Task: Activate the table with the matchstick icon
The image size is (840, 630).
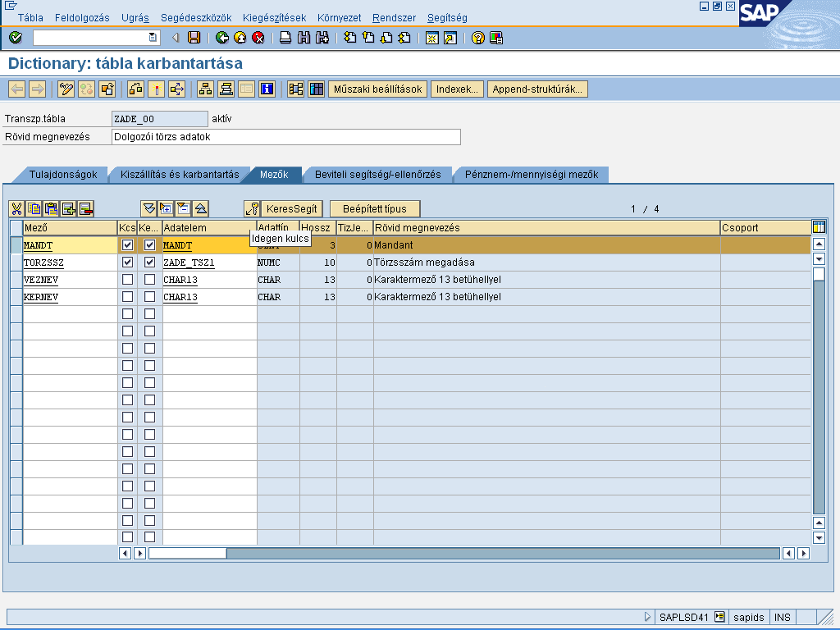Action: click(157, 89)
